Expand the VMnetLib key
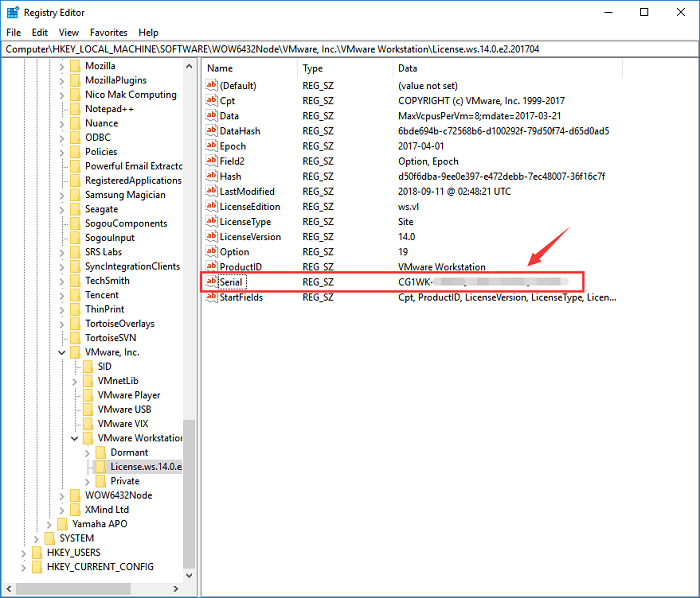 pos(75,381)
